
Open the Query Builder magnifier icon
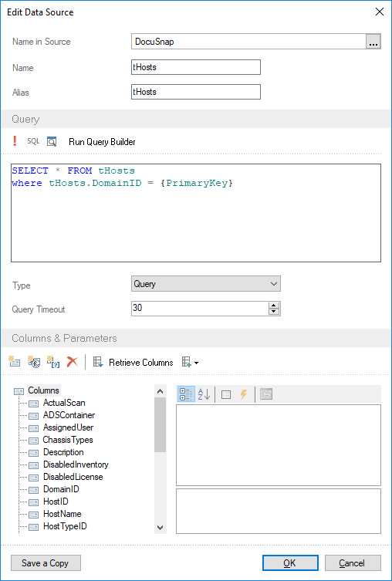(52, 141)
